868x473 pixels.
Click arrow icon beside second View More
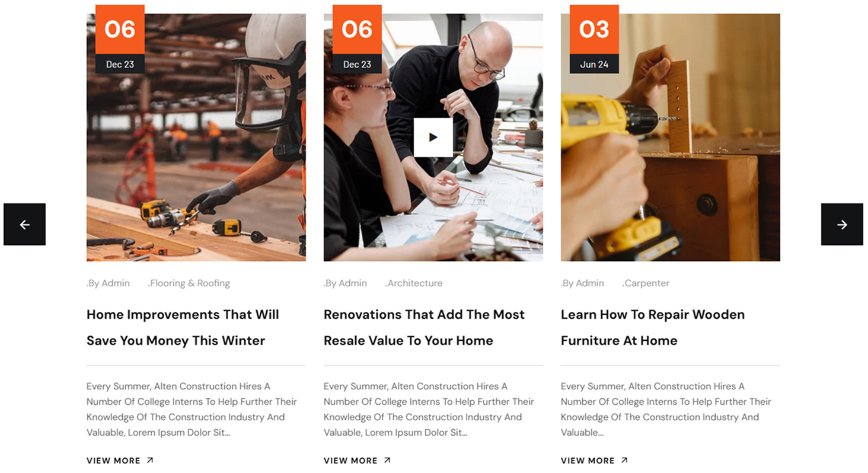tap(387, 460)
